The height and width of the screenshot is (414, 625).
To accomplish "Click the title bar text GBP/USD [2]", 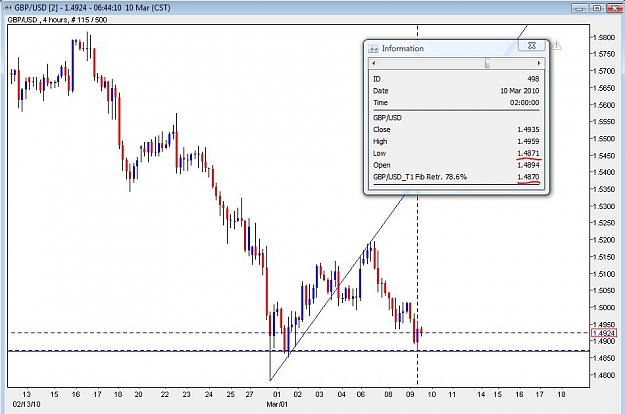I will (x=36, y=8).
